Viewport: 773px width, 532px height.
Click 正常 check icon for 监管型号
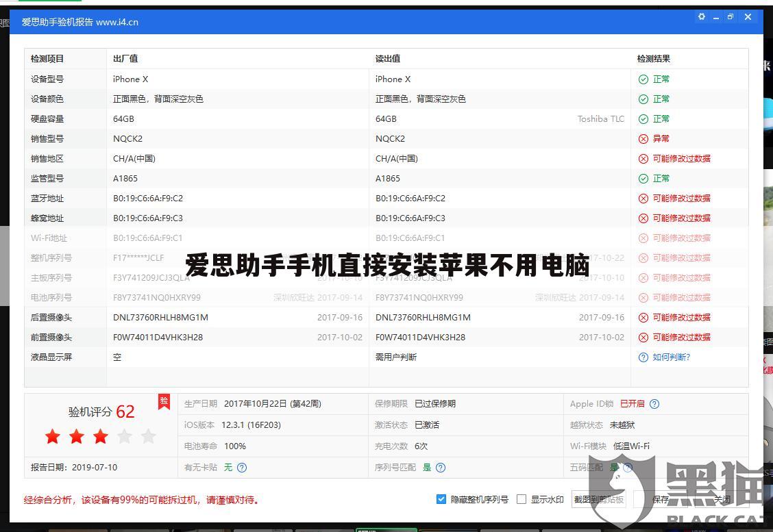643,178
